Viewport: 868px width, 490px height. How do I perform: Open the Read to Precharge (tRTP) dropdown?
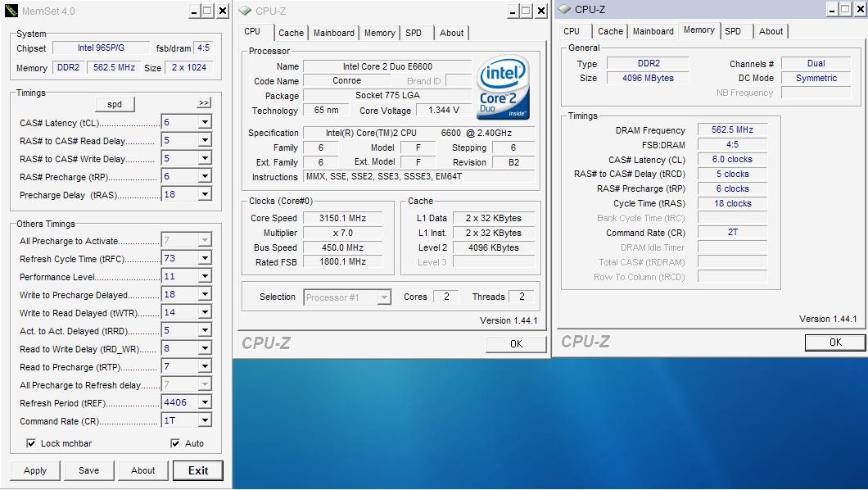coord(205,366)
